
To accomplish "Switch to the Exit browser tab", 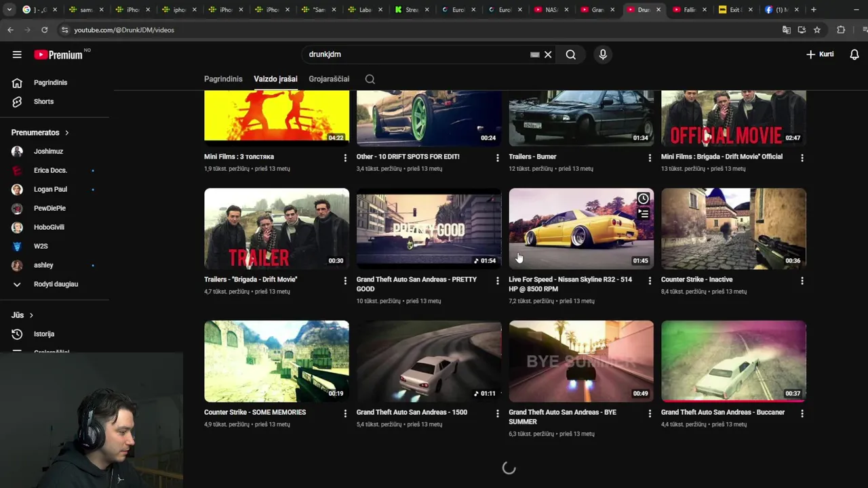I will pos(735,9).
